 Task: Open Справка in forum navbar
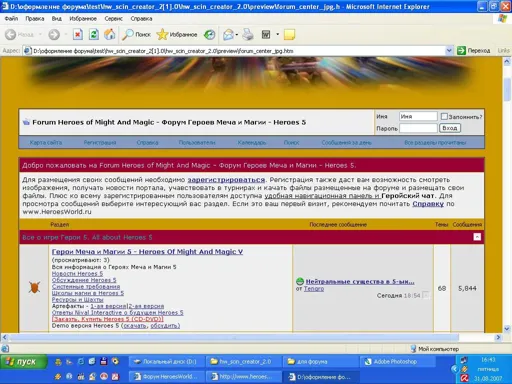(x=147, y=142)
